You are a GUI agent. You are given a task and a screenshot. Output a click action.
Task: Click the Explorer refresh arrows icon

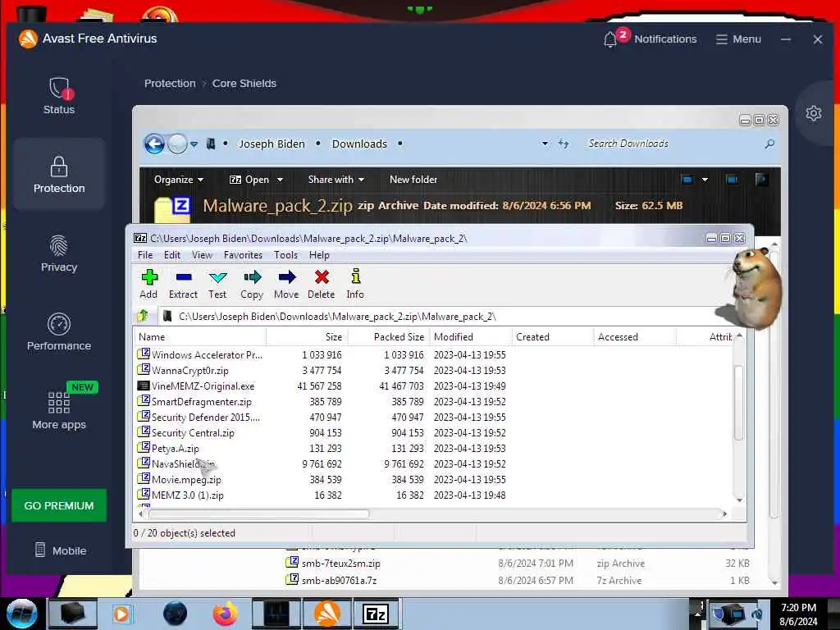coord(563,144)
